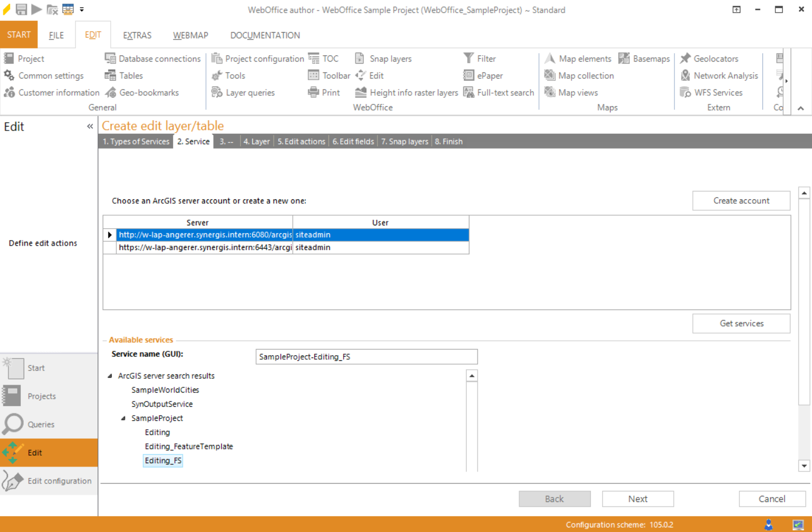
Task: Collapse the ribbon with the chevron arrow
Action: click(x=801, y=107)
